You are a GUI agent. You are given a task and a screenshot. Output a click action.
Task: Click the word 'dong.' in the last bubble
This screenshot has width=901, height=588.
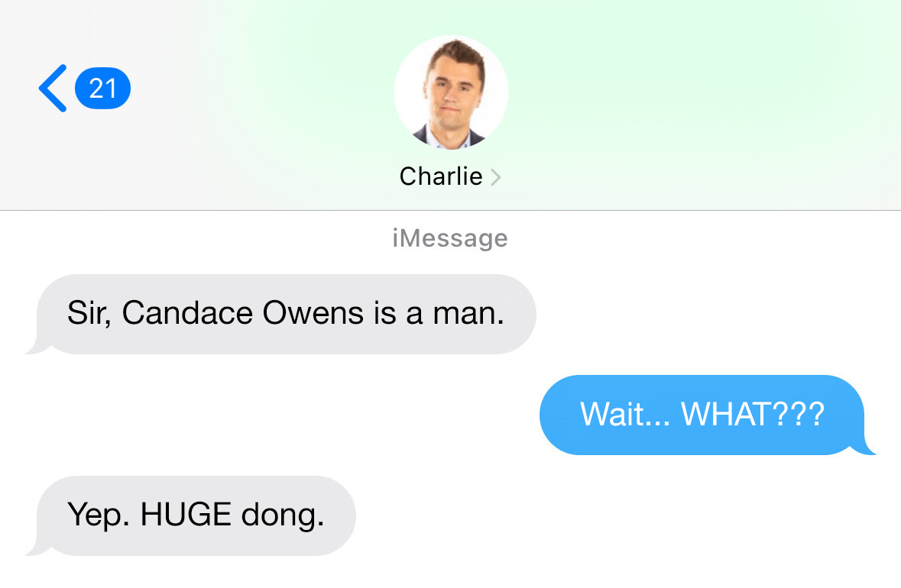point(283,515)
